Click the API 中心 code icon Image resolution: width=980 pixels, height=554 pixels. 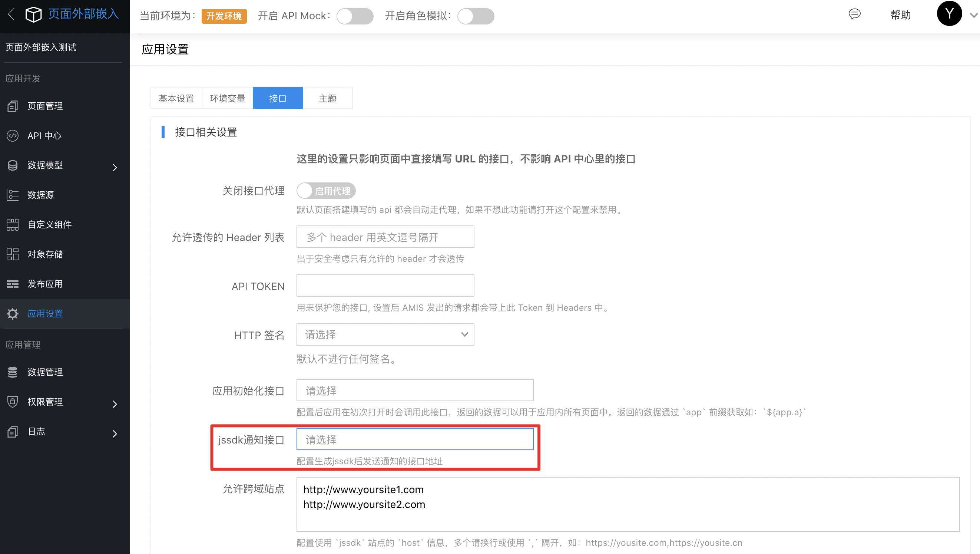coord(13,136)
